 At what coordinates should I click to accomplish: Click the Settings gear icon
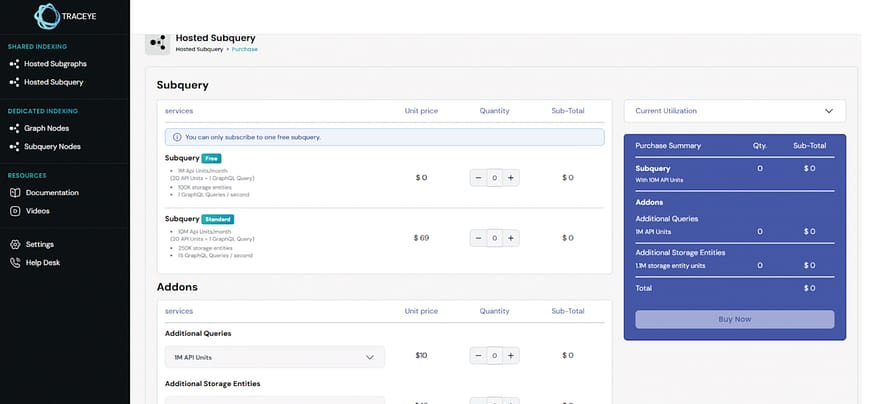coord(15,244)
